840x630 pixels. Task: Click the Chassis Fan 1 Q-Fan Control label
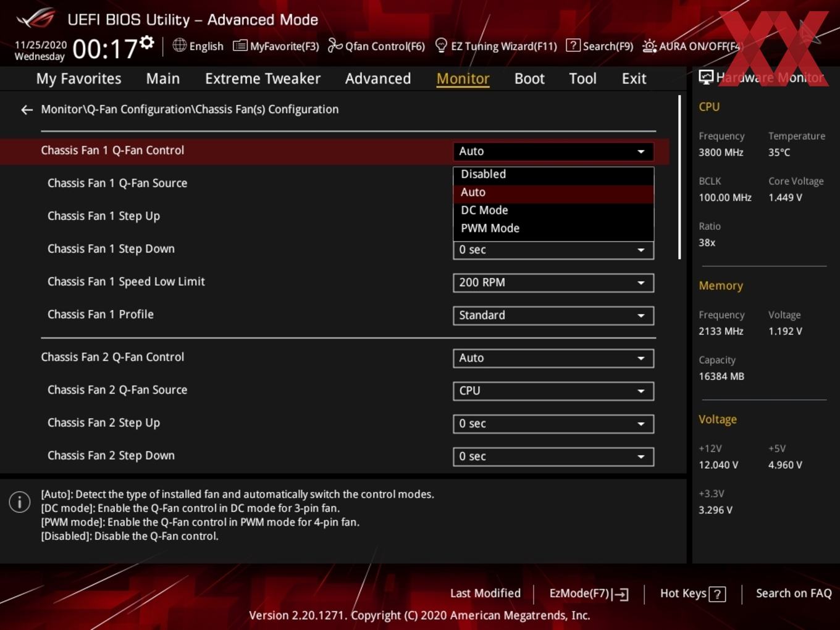112,151
